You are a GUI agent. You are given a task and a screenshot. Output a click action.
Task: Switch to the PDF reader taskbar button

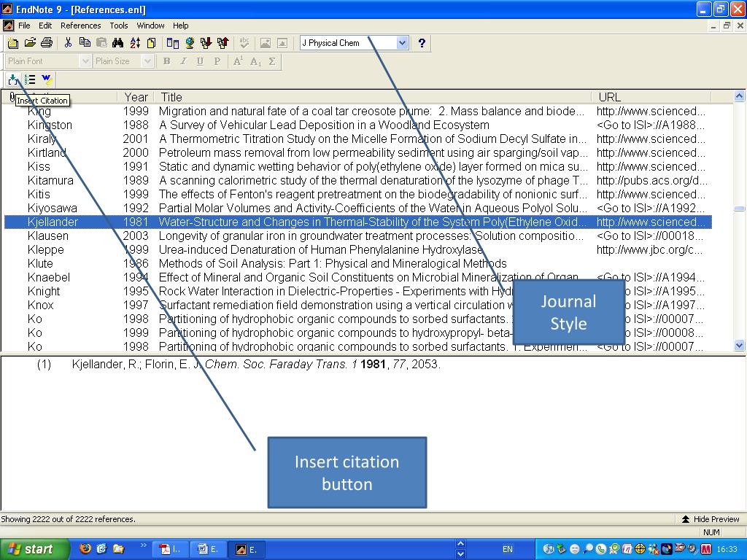(x=170, y=550)
